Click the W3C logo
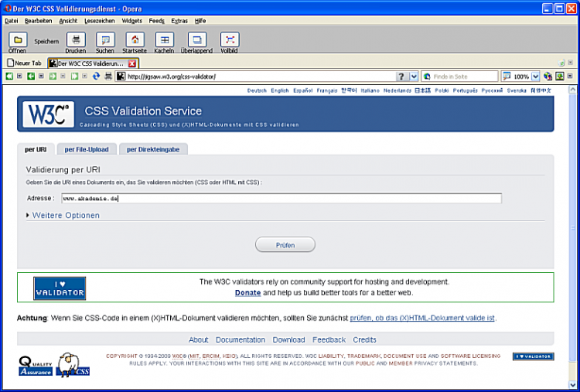This screenshot has height=392, width=580. (46, 114)
